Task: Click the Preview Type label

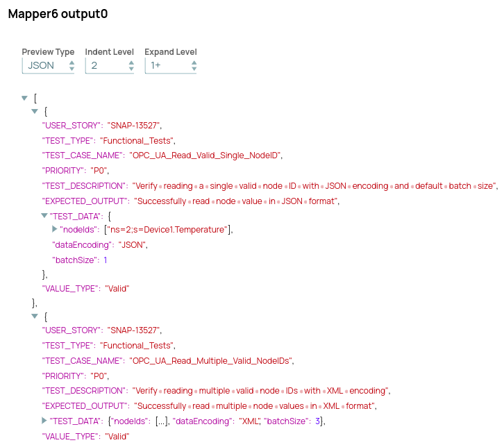Action: coord(48,52)
